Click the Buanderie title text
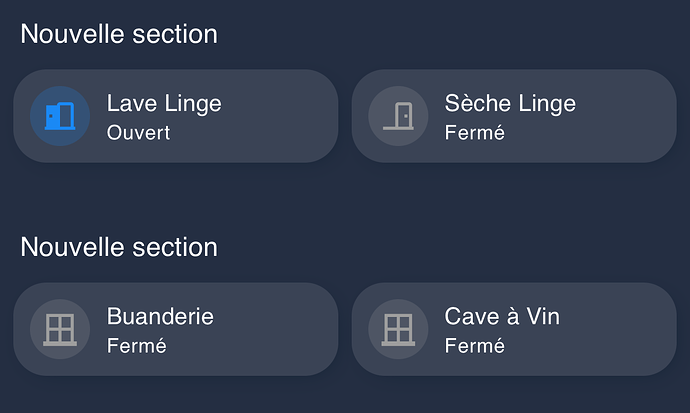690x413 pixels. (160, 317)
